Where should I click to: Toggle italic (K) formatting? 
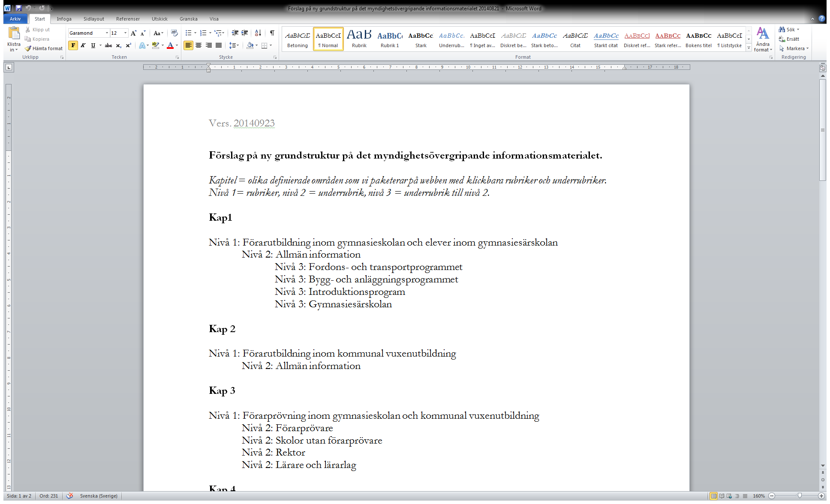[83, 45]
